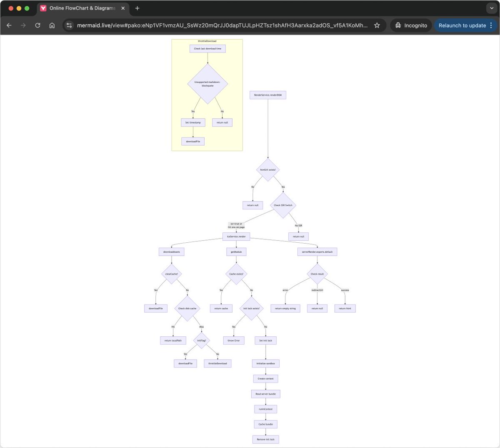Screen dimensions: 500x448
Task: Click the success edge label
Action: [x=345, y=290]
